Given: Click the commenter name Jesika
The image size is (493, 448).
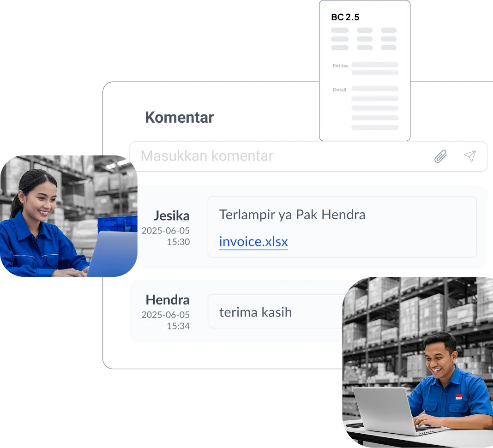Looking at the screenshot, I should click(x=171, y=216).
